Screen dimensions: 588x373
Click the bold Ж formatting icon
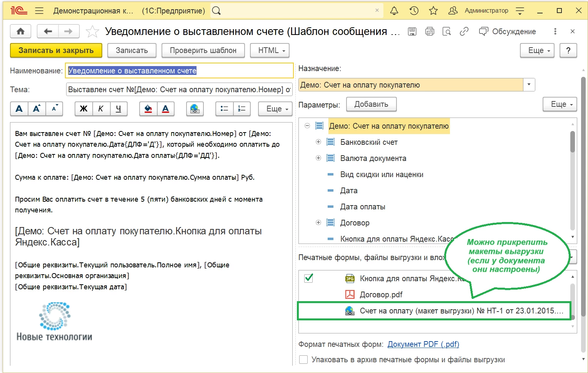[83, 109]
